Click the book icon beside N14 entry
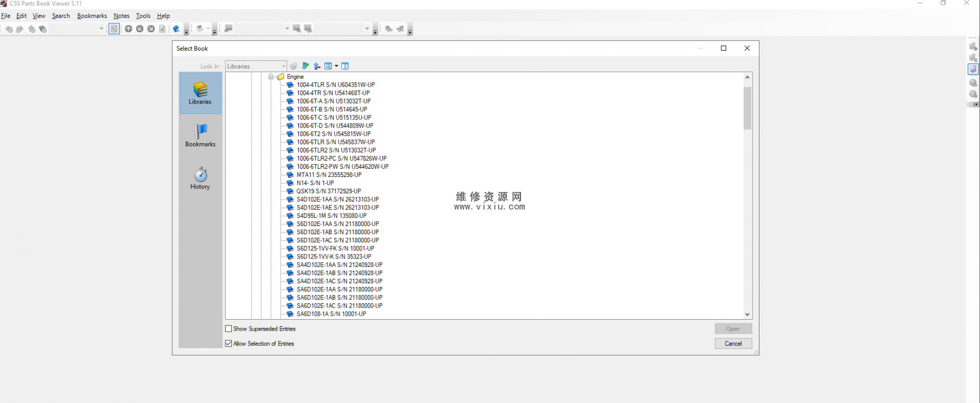The image size is (980, 403). [x=290, y=183]
